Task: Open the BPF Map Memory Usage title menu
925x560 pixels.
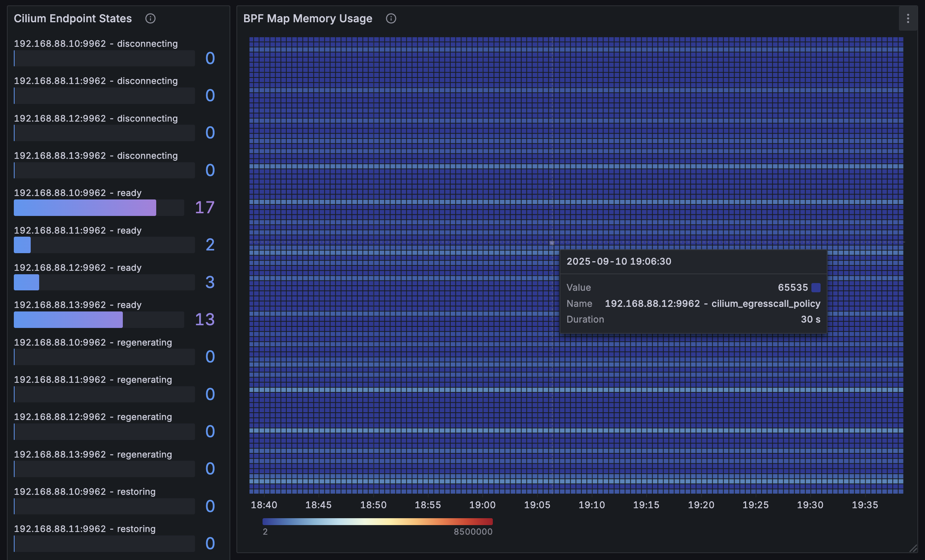Action: click(x=307, y=18)
